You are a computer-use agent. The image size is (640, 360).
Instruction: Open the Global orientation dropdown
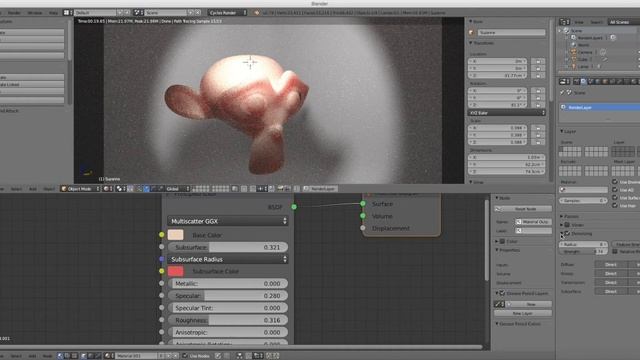pos(178,189)
